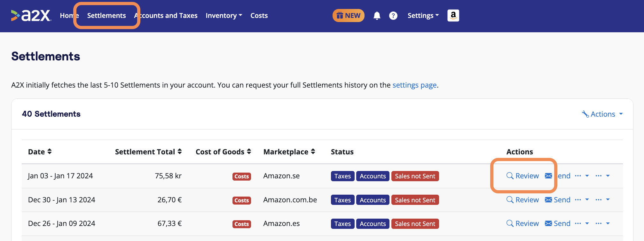
Task: Click Costs badge in Amazon.se row
Action: coord(241,176)
